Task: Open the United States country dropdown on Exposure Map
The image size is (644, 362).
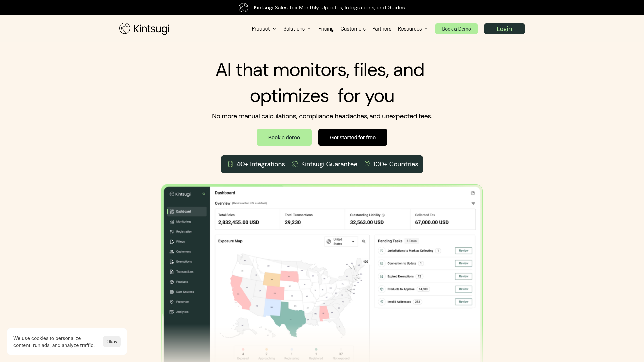Action: [341, 241]
